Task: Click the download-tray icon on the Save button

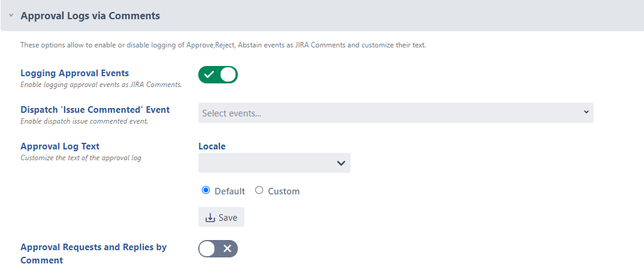Action: pos(210,218)
